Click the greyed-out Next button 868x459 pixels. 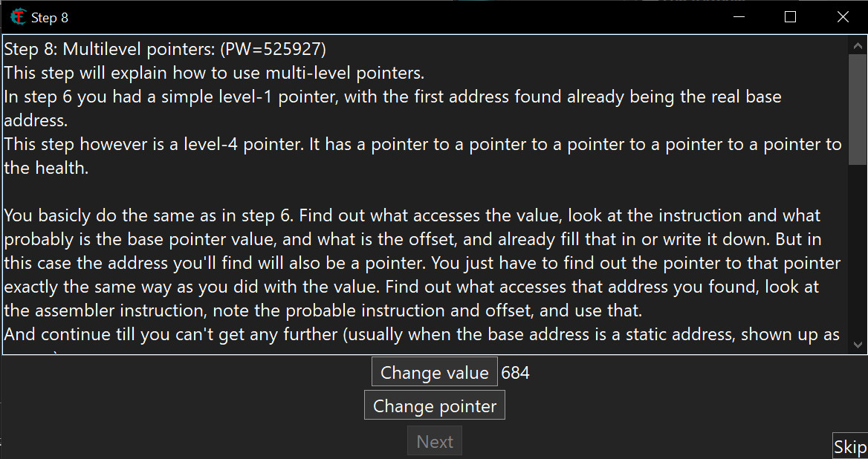(x=435, y=441)
